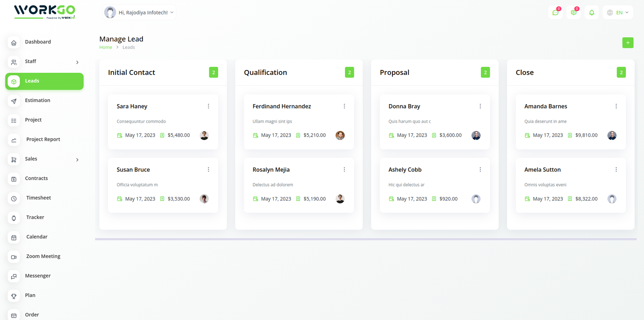Open options menu for Rosalyn Mejia card
The width and height of the screenshot is (644, 320).
344,170
